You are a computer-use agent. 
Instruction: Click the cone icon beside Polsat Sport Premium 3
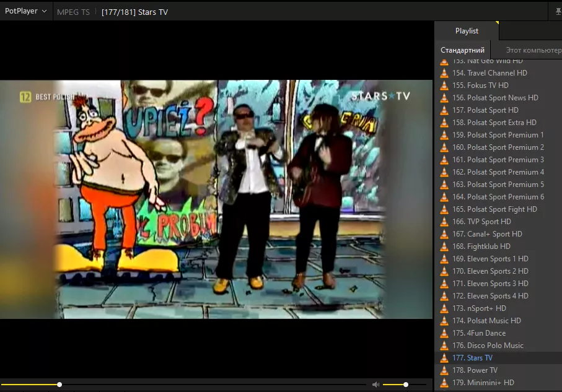444,160
